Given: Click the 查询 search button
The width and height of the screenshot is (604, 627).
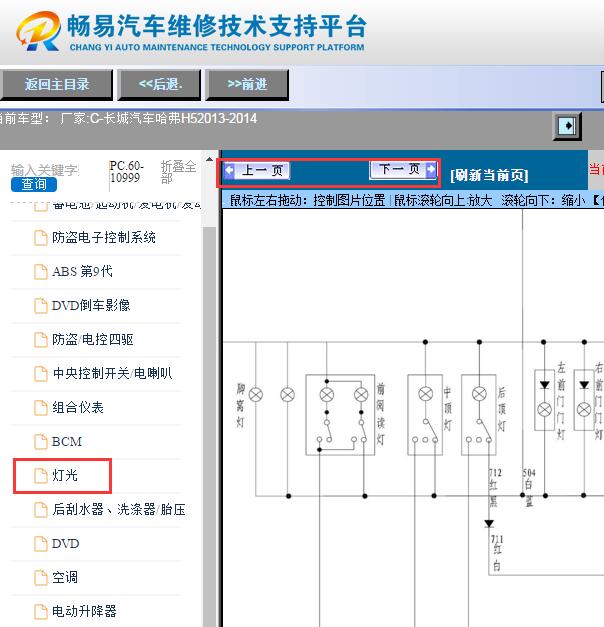Looking at the screenshot, I should coord(34,184).
